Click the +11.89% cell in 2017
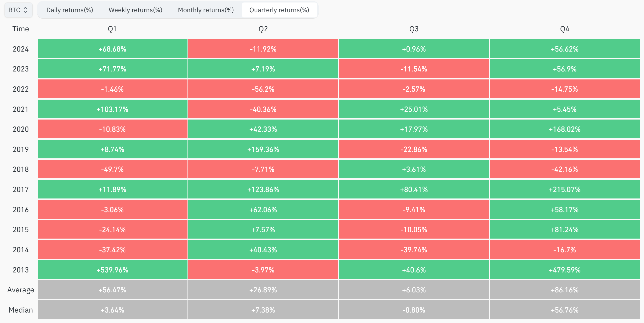The image size is (644, 323). point(112,189)
